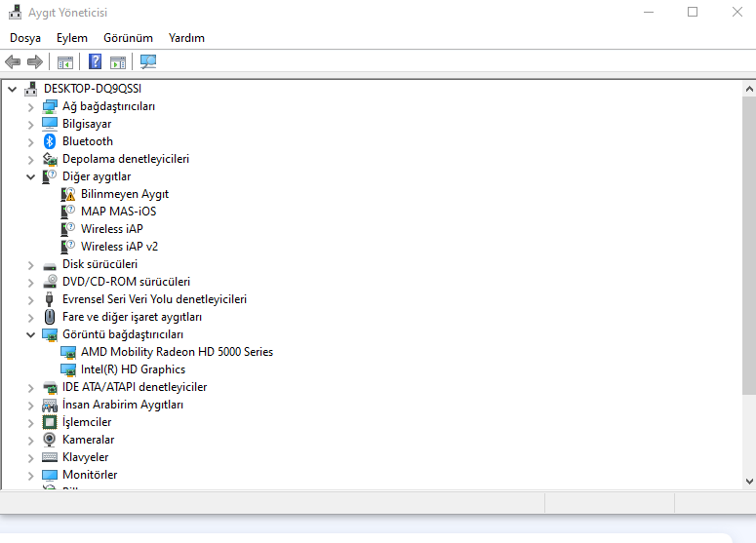Click the blue Help question-mark toolbar icon
The width and height of the screenshot is (756, 543).
tap(95, 62)
